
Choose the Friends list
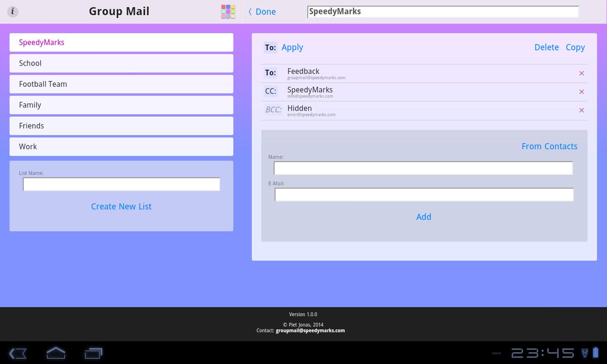click(121, 126)
